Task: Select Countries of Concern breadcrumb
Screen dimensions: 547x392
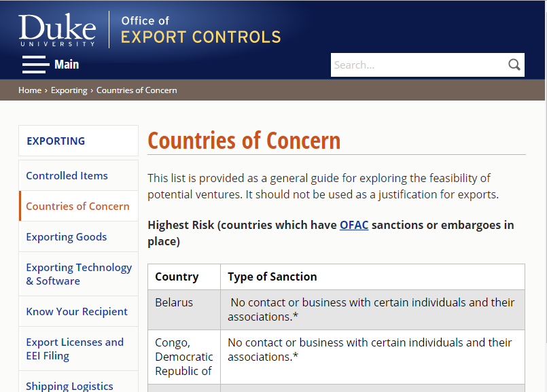Action: click(x=137, y=90)
